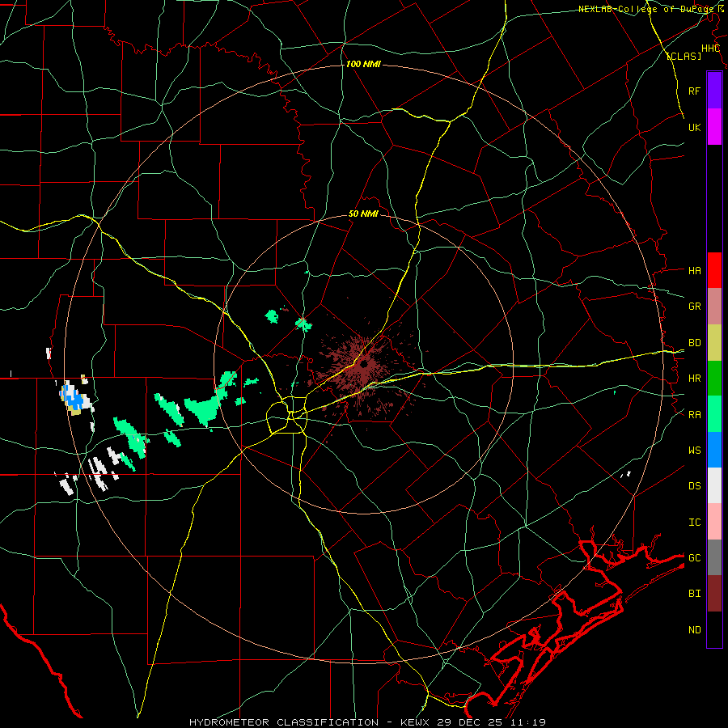Click the BD legend label
Viewport: 728px width, 728px height.
click(x=694, y=343)
